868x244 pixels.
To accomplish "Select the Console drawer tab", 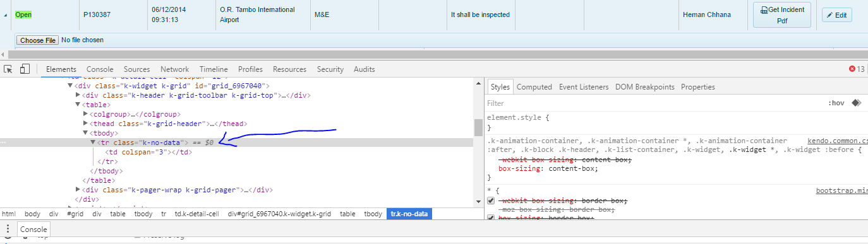I will coord(33,229).
